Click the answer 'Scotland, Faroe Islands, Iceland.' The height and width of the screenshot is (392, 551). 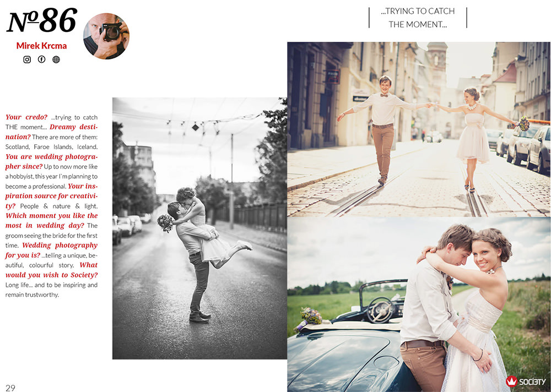click(x=51, y=147)
